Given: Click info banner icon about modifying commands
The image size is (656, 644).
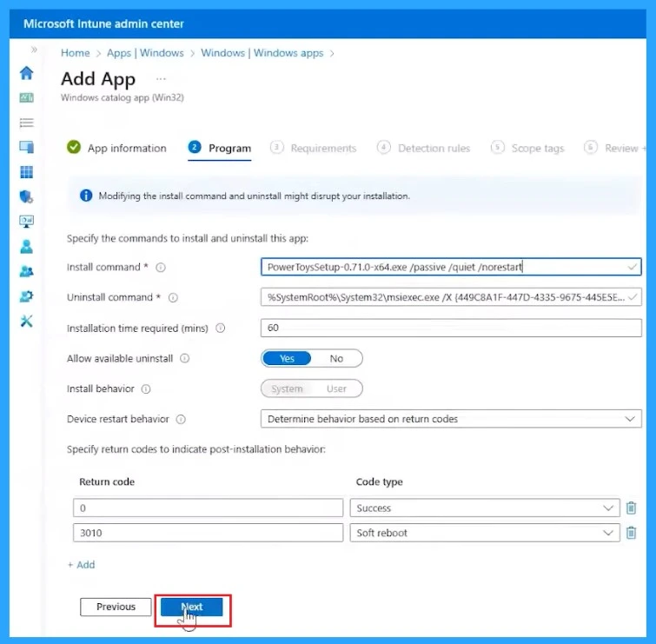Looking at the screenshot, I should click(x=86, y=196).
